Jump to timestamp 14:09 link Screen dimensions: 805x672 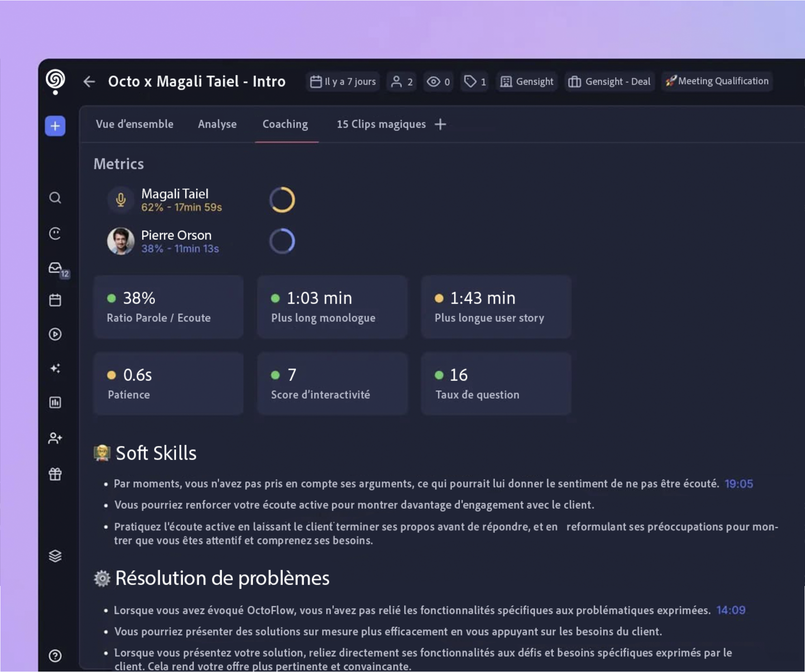731,610
